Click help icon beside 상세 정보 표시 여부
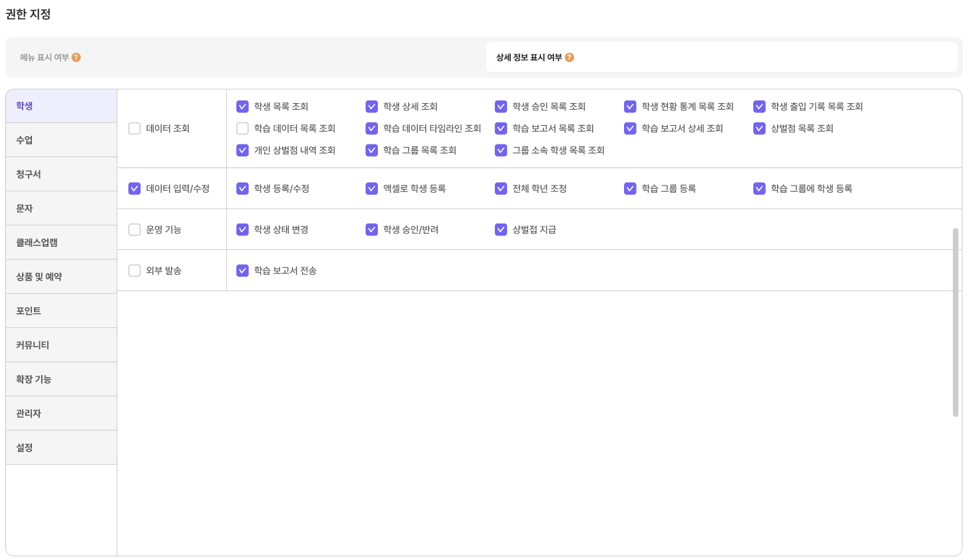 tap(569, 58)
